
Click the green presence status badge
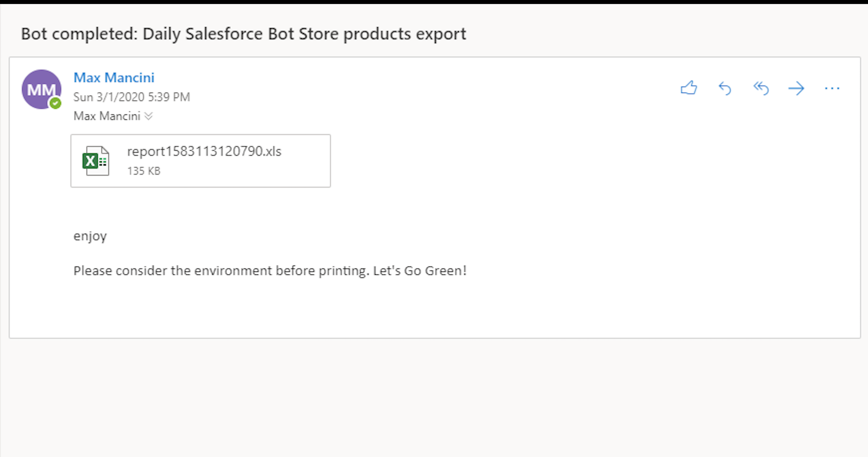[x=55, y=103]
